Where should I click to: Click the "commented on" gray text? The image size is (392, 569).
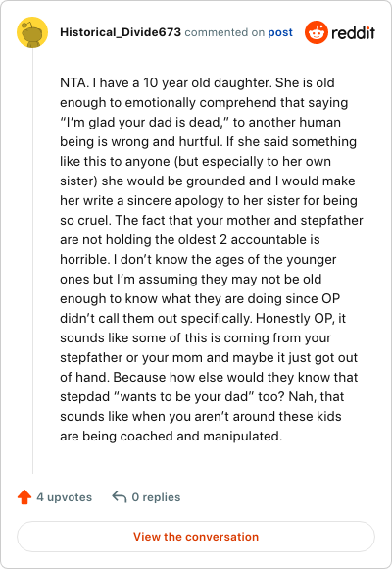pyautogui.click(x=224, y=32)
